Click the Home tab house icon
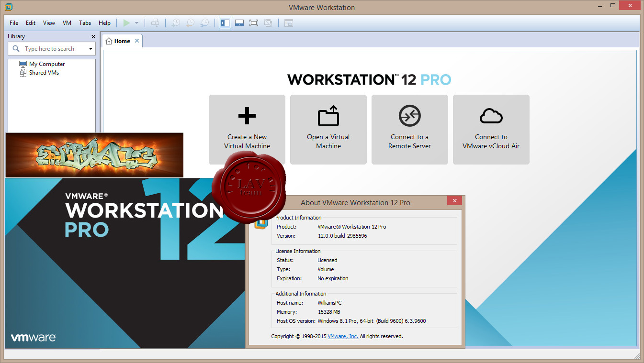The width and height of the screenshot is (644, 363). pyautogui.click(x=109, y=41)
